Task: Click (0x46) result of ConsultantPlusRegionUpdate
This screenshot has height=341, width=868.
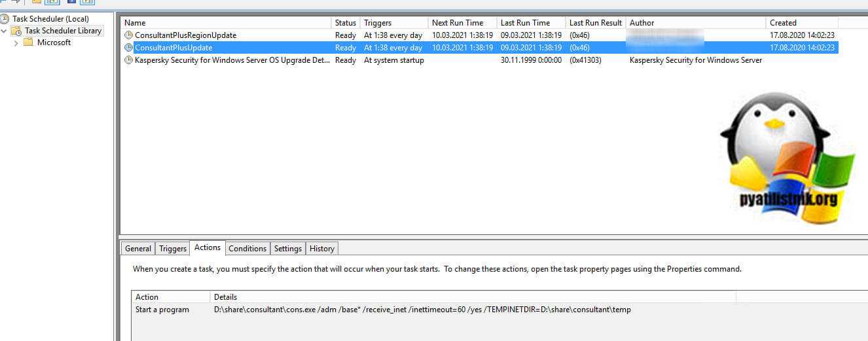Action: click(x=579, y=35)
